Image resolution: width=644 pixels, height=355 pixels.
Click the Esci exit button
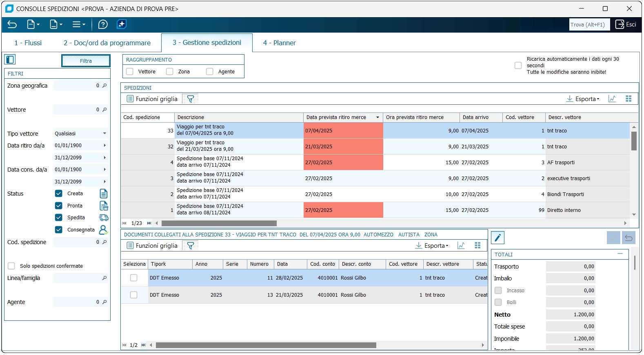pos(626,24)
